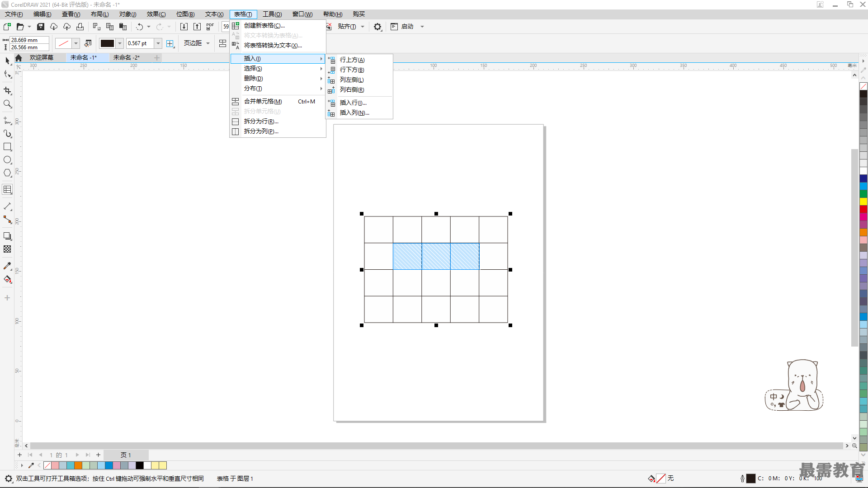Select the Crop tool
This screenshot has width=868, height=488.
point(7,91)
